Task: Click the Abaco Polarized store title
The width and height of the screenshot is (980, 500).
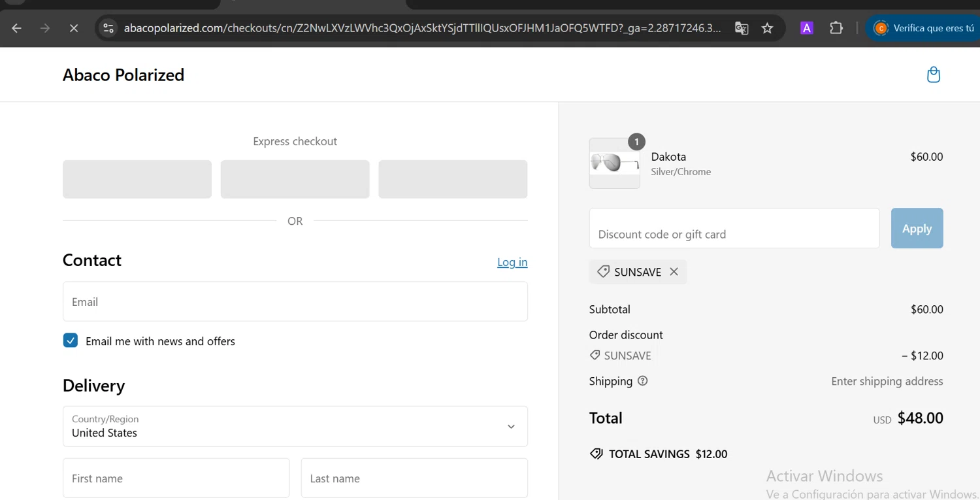Action: tap(123, 75)
